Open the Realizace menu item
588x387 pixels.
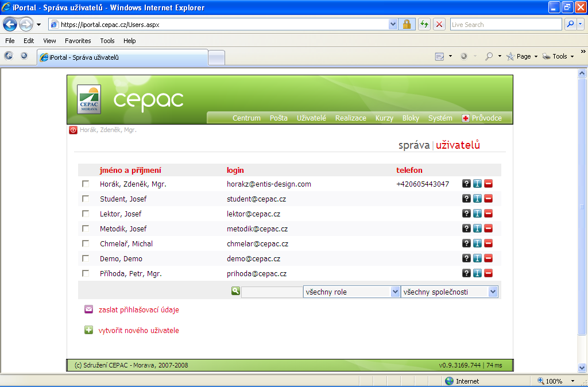point(351,118)
